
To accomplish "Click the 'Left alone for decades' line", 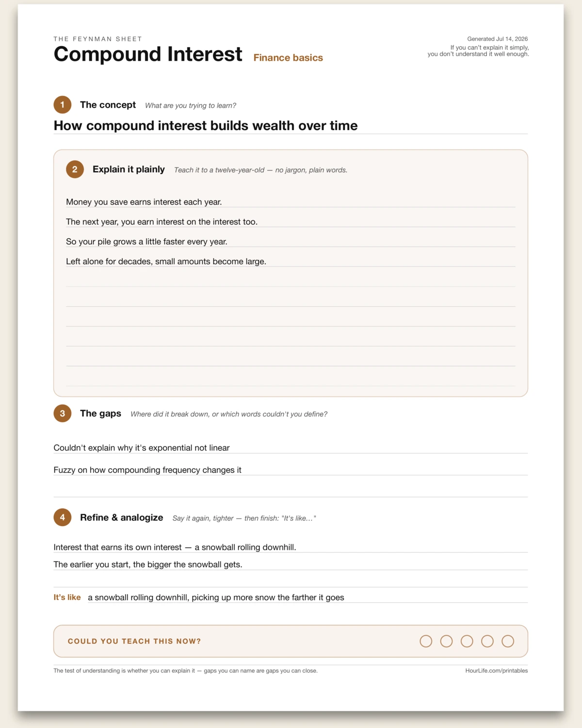I will point(291,261).
